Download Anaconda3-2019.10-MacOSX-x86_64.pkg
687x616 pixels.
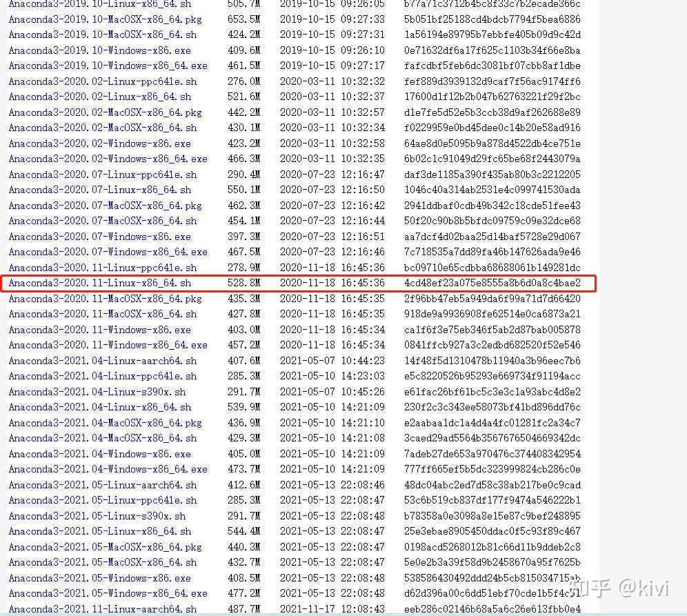pyautogui.click(x=105, y=19)
